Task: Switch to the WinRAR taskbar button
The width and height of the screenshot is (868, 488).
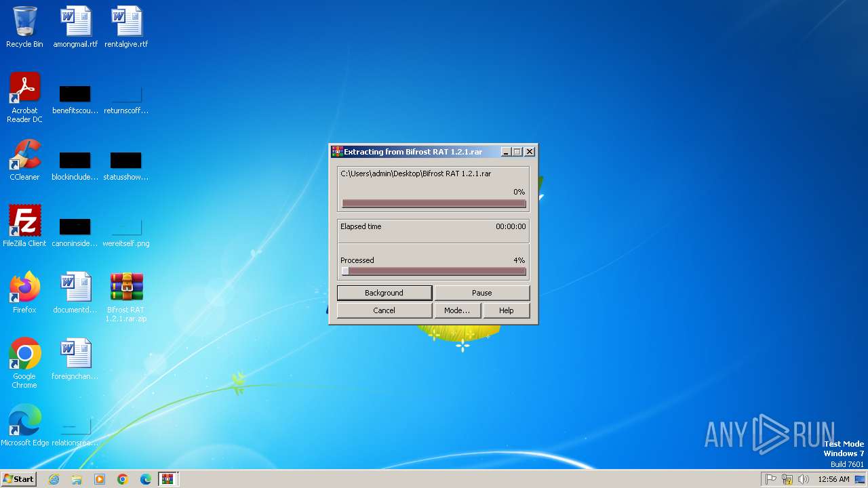Action: 168,479
